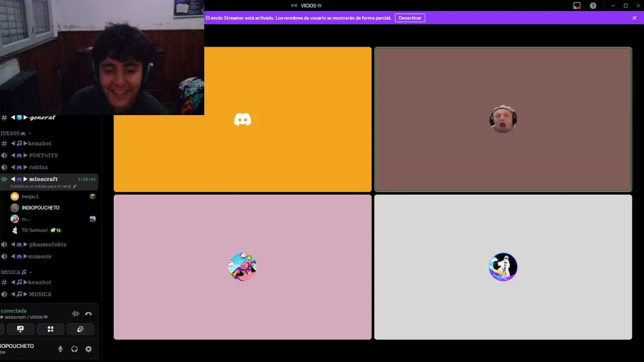Viewport: 644px width, 362px height.
Task: Join the MUSICA voice channel
Action: coord(49,294)
